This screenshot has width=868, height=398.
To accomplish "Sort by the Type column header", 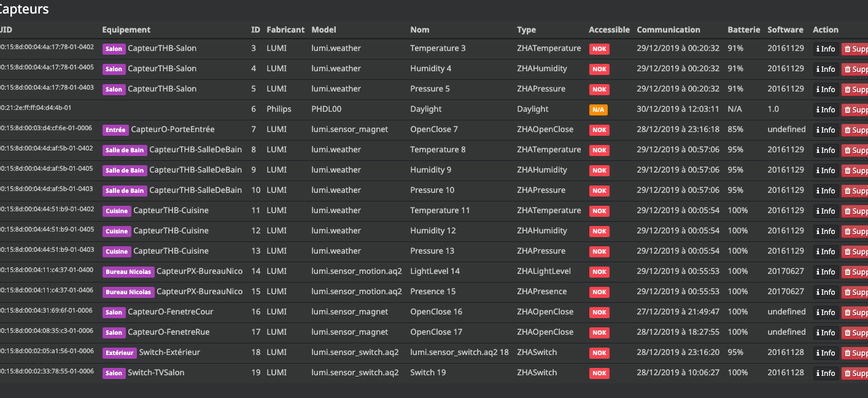I will (x=526, y=29).
